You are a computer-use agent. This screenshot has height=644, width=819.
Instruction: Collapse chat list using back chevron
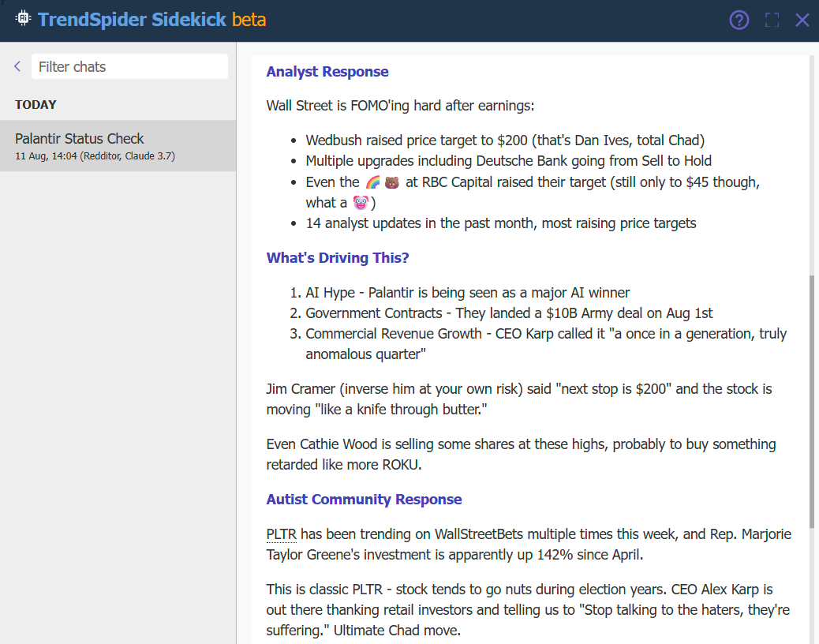pyautogui.click(x=17, y=66)
